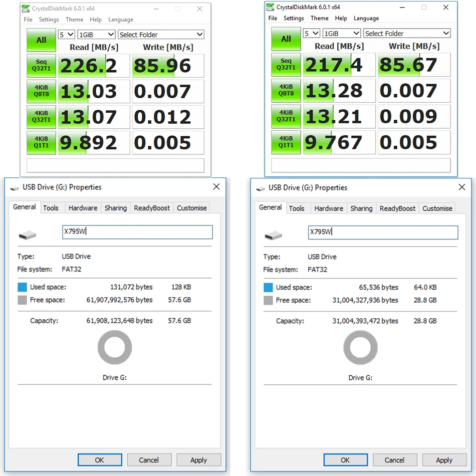Open File menu in left CrystalDiskMark
The width and height of the screenshot is (476, 476).
(x=28, y=20)
